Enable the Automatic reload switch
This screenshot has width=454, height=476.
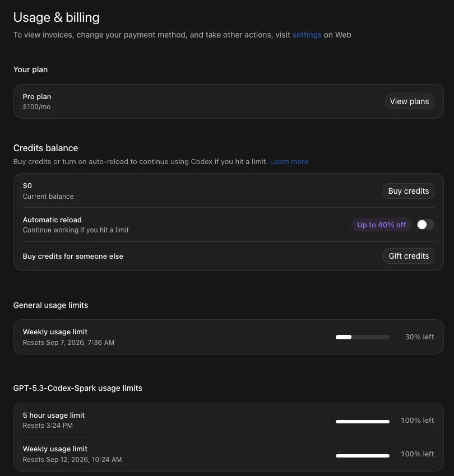[425, 225]
